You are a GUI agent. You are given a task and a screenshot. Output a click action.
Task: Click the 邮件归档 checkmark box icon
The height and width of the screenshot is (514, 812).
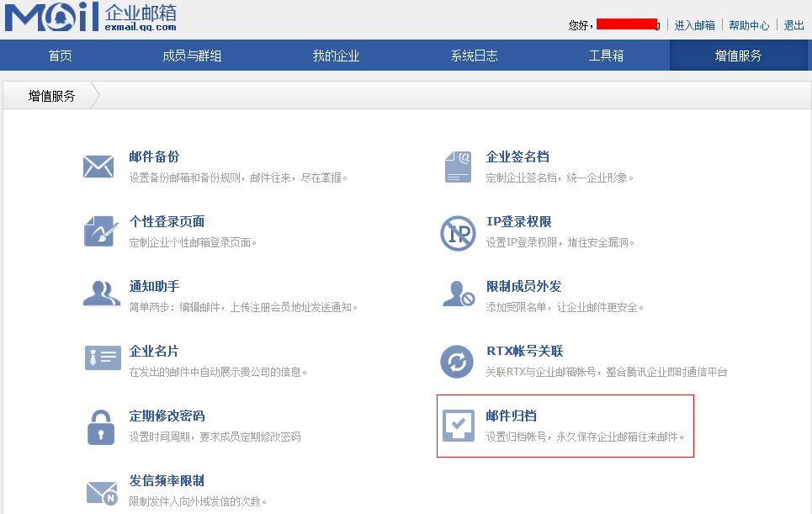[x=459, y=426]
